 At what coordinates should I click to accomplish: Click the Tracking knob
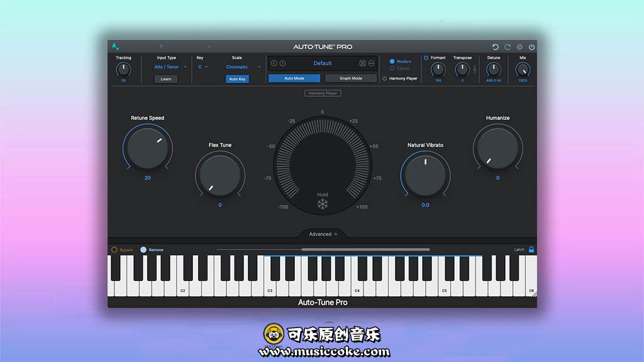123,69
